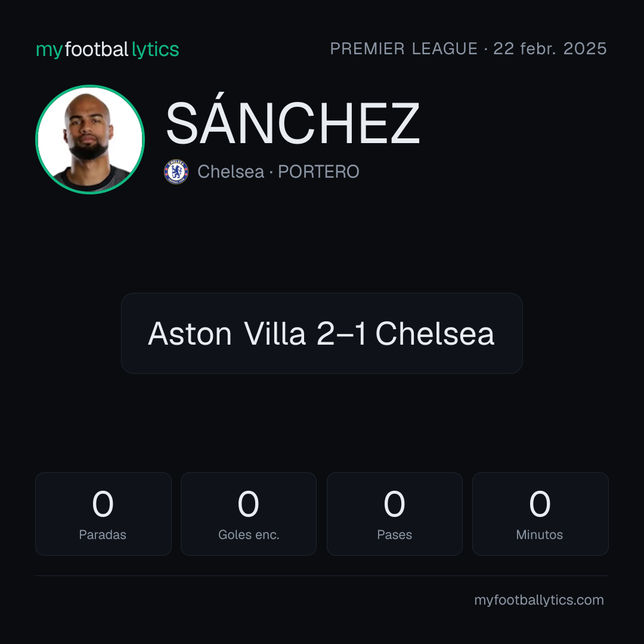Click the PORTERO position label

[x=318, y=172]
